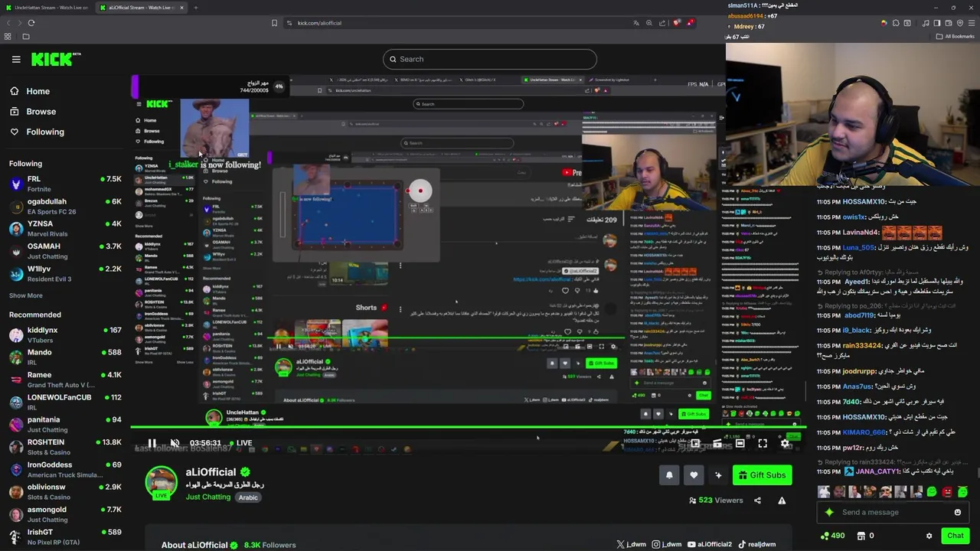Open ogabdullah channel in Following list
This screenshot has height=551, width=980.
(x=65, y=206)
